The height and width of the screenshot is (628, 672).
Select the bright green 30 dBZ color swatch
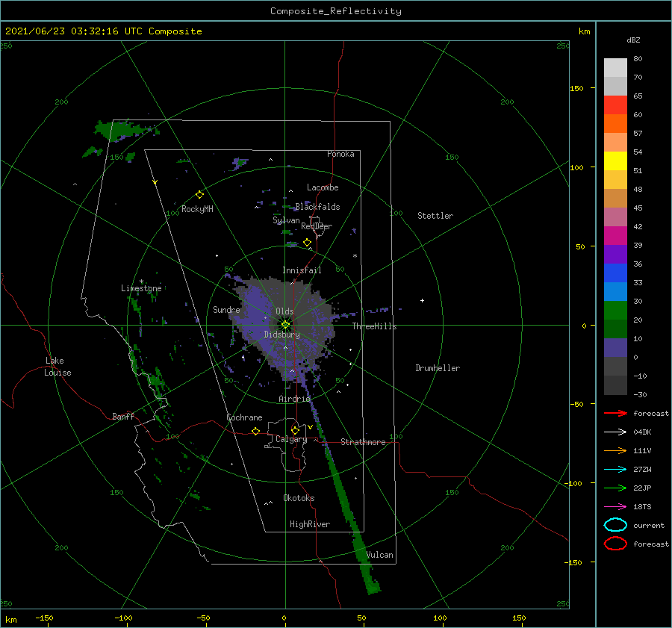(x=615, y=310)
